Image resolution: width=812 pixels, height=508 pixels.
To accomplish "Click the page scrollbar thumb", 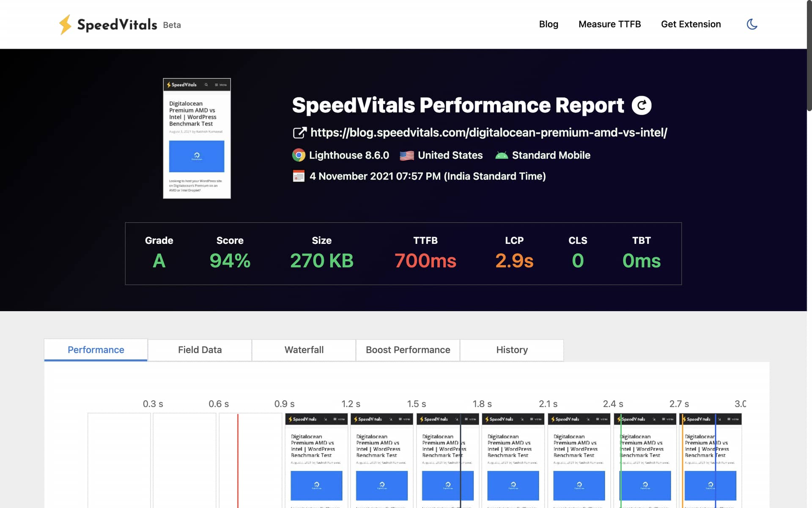I will (809, 55).
